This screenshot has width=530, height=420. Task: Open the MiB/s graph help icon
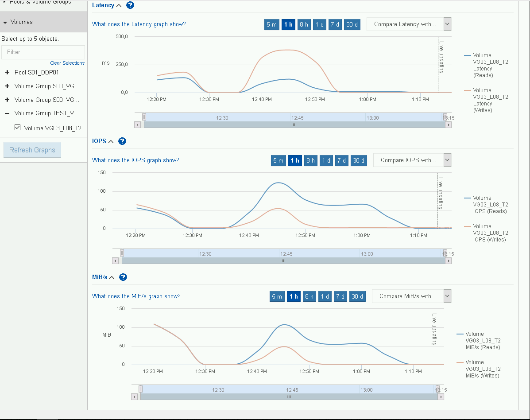click(123, 277)
